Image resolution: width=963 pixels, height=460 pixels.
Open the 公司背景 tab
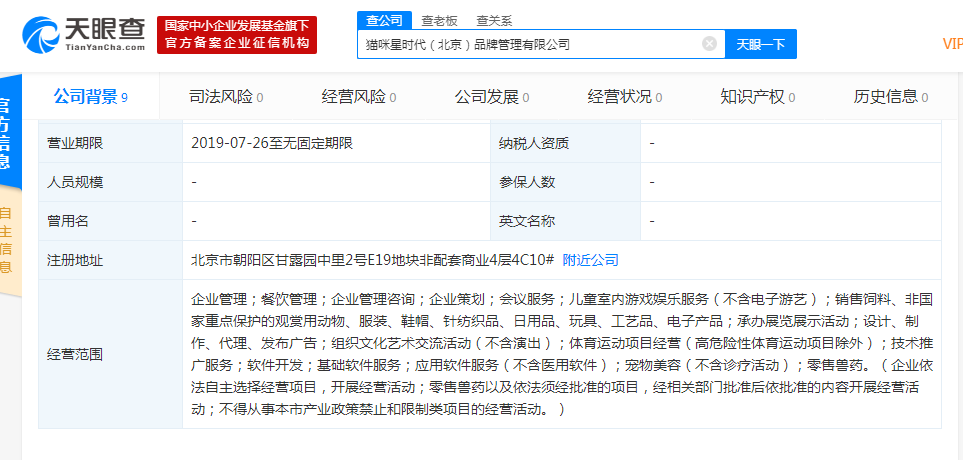(x=90, y=96)
